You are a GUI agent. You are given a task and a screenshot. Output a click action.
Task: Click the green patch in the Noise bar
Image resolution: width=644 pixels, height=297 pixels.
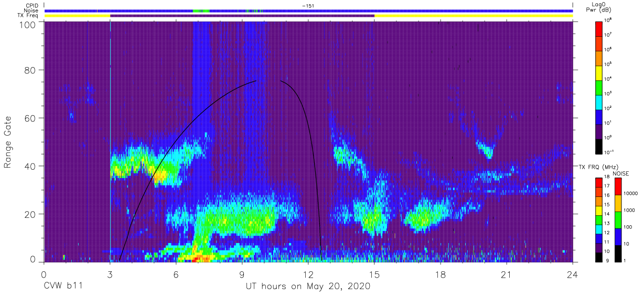(x=201, y=10)
